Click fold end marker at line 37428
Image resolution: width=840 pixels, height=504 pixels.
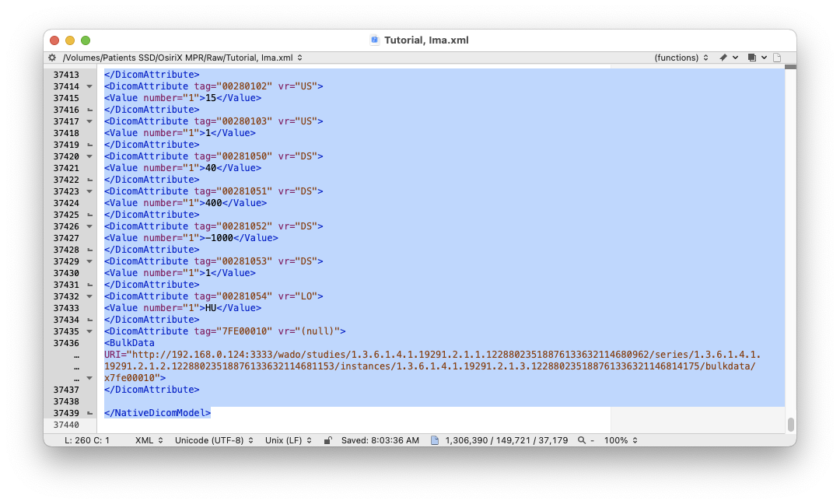click(89, 250)
